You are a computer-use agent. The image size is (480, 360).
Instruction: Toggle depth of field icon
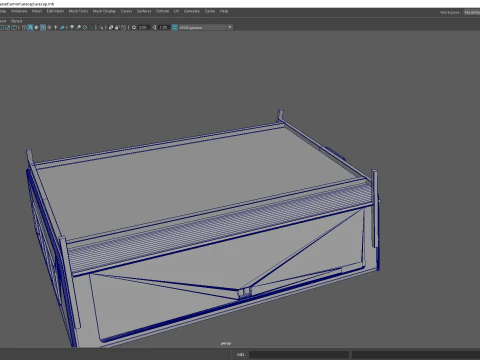91,27
